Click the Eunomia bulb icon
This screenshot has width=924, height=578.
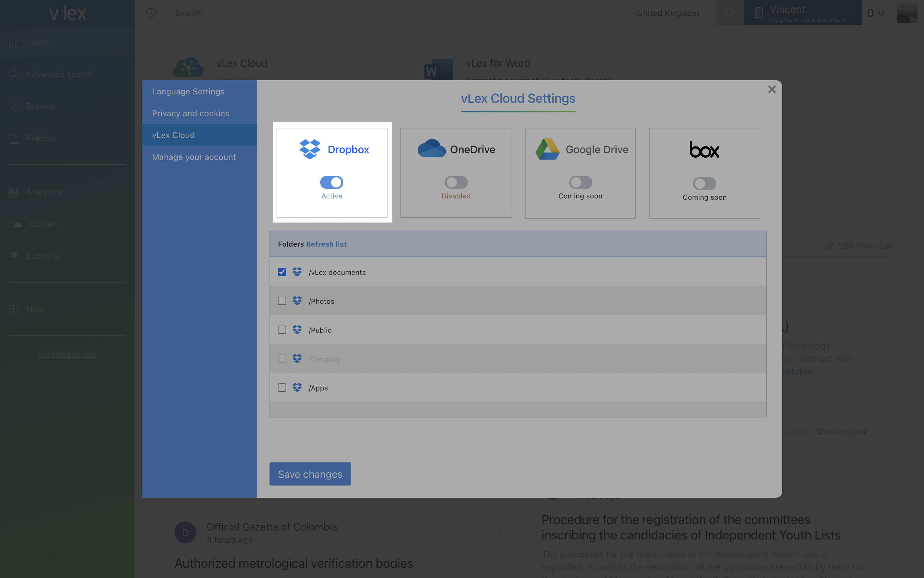[14, 256]
